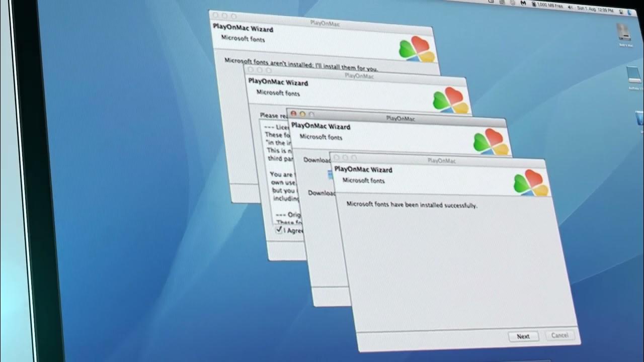644x362 pixels.
Task: Click title bar of third PlayOnMac window
Action: (396, 118)
